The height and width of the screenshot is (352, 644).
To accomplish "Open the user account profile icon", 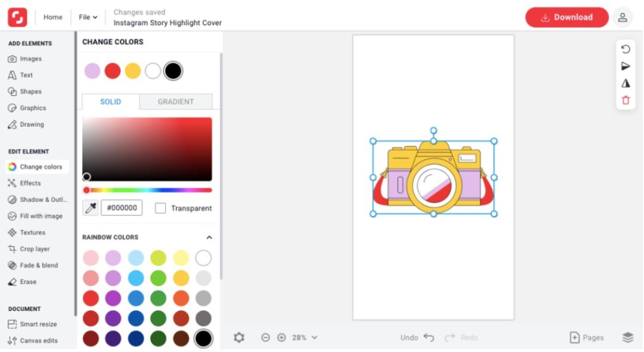I will (x=623, y=17).
